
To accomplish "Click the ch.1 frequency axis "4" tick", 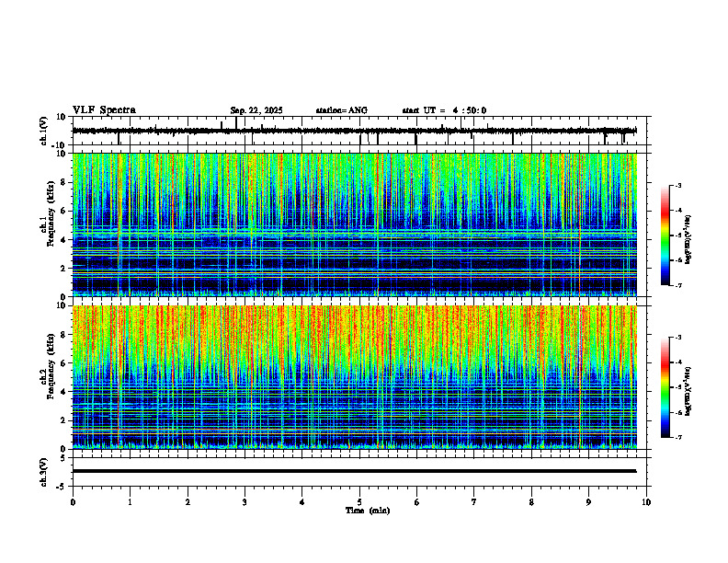I will click(x=64, y=240).
